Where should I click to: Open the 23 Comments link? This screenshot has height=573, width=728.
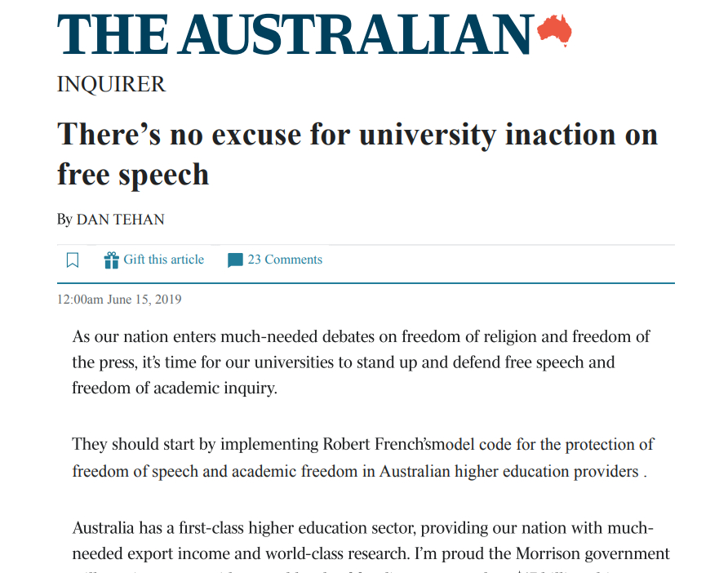pyautogui.click(x=285, y=260)
